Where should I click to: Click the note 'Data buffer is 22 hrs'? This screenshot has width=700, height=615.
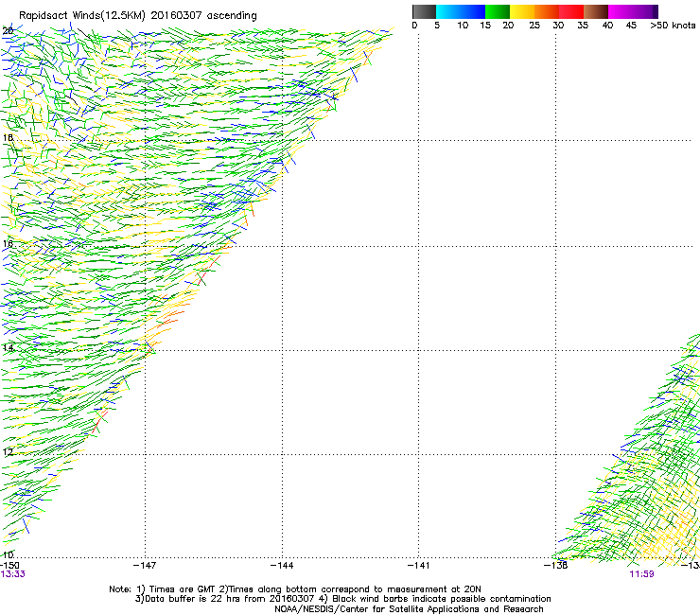click(186, 599)
